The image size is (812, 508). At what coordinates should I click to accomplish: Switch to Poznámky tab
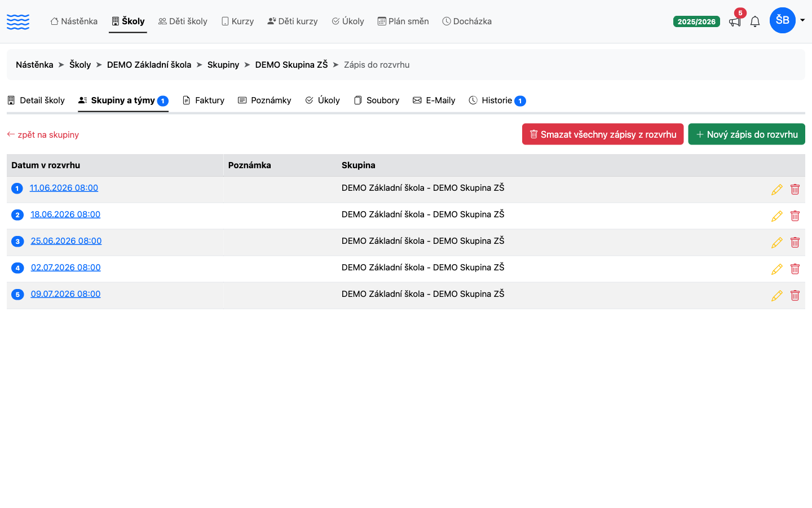264,100
